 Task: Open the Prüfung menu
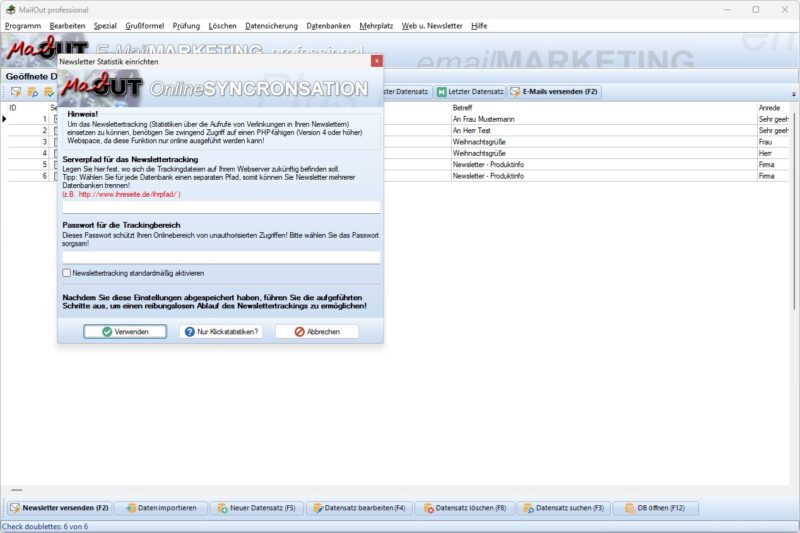(x=186, y=26)
